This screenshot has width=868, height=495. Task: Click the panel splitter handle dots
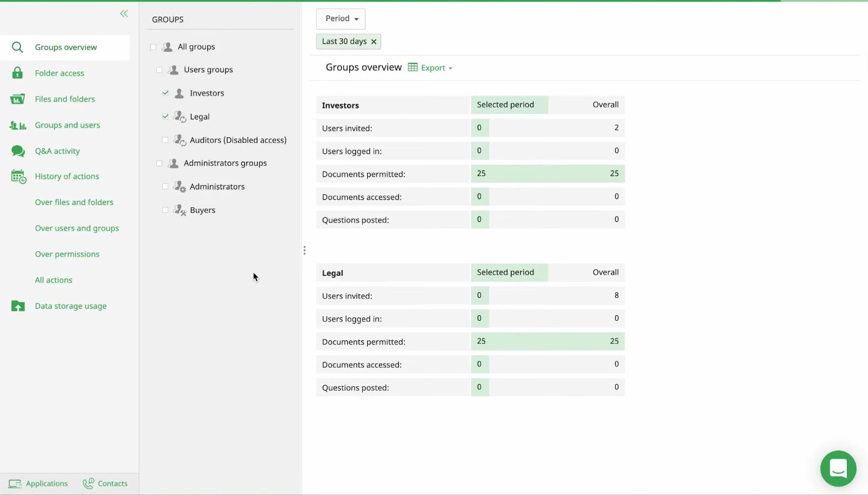coord(304,250)
